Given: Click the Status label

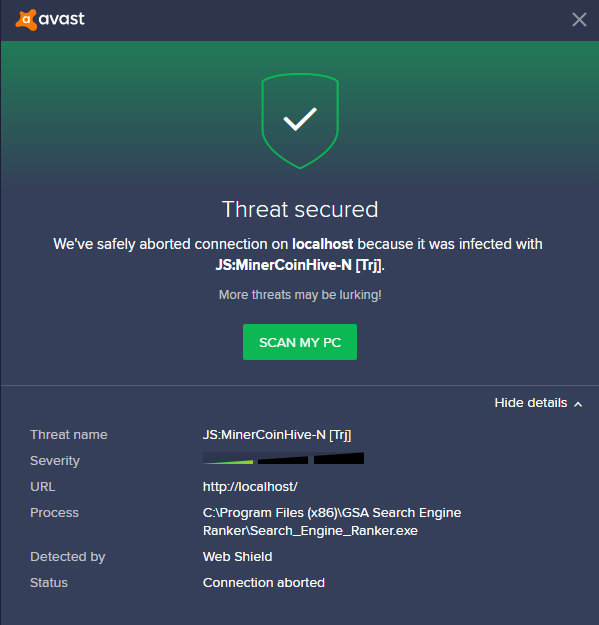Looking at the screenshot, I should coord(49,583).
